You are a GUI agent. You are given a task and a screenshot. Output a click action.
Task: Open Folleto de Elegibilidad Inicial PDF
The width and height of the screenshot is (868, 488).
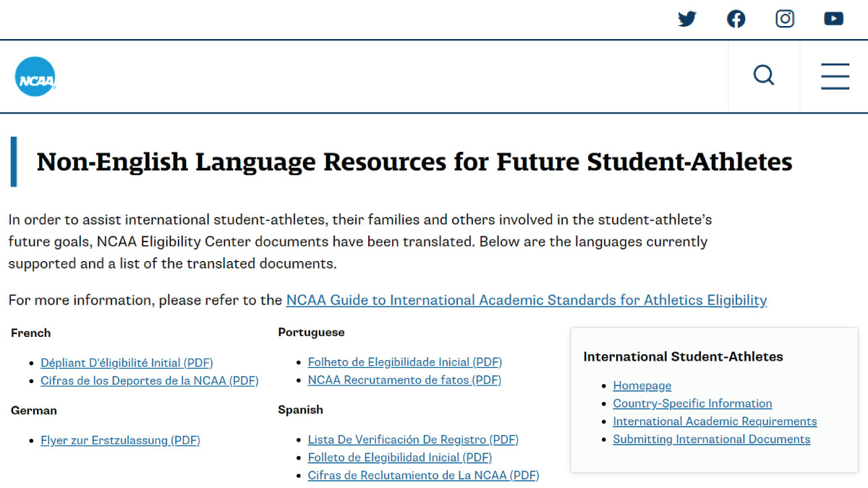click(399, 457)
